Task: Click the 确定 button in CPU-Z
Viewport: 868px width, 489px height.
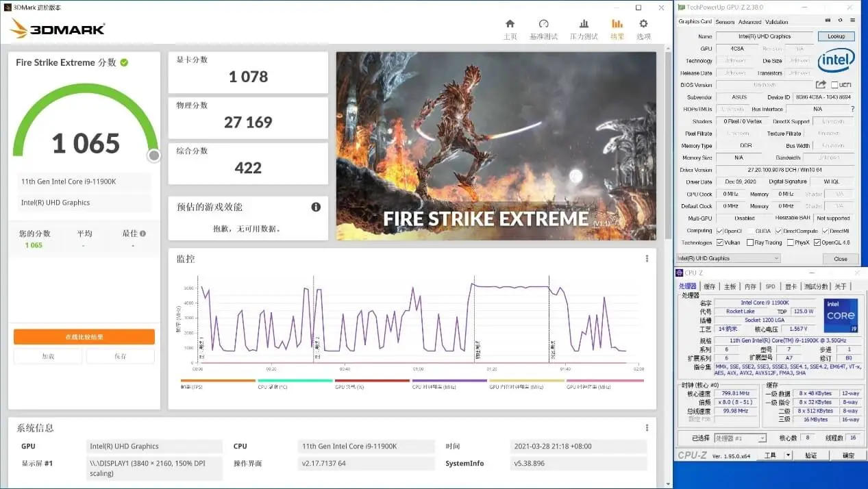Action: click(848, 455)
